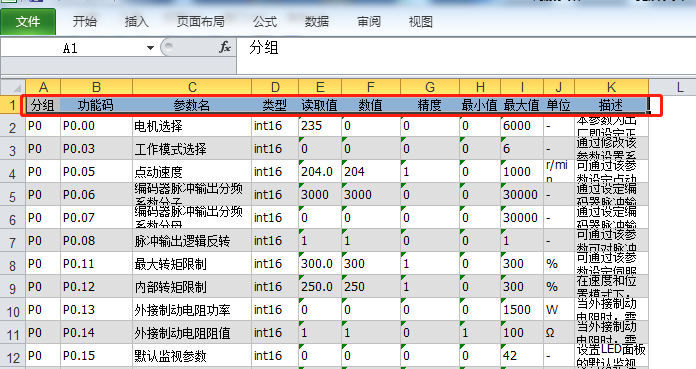The image size is (696, 369).
Task: Click the 最大值 header cell
Action: pos(522,105)
